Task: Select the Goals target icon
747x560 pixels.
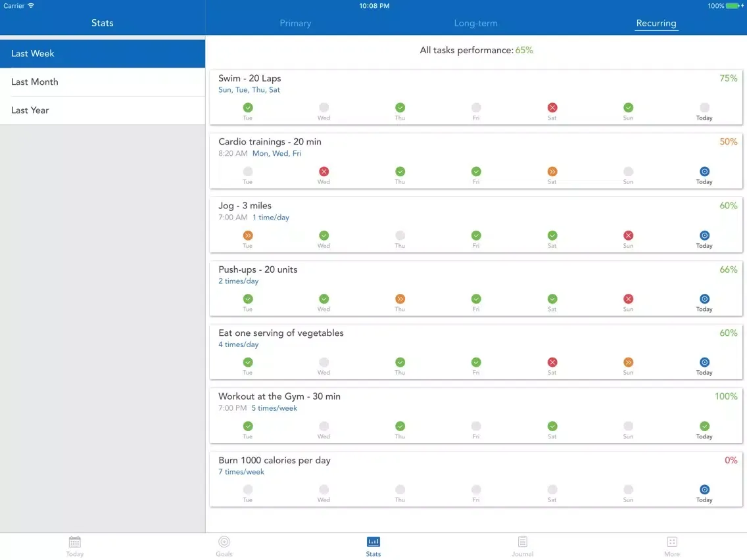Action: click(x=224, y=544)
